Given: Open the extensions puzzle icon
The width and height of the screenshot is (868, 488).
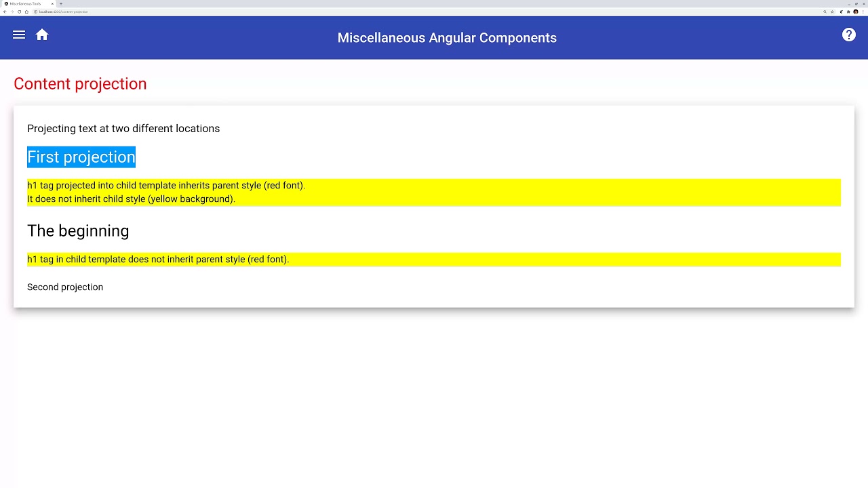Looking at the screenshot, I should coord(848,12).
